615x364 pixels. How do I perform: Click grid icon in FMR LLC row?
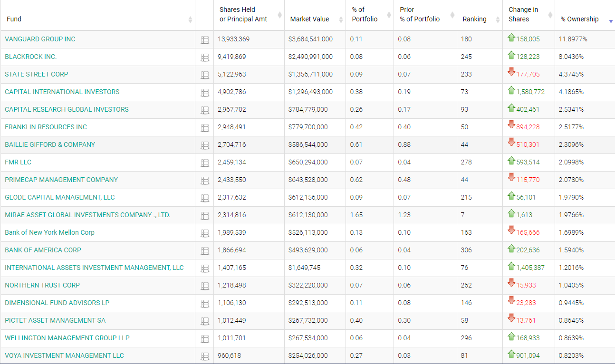(205, 163)
